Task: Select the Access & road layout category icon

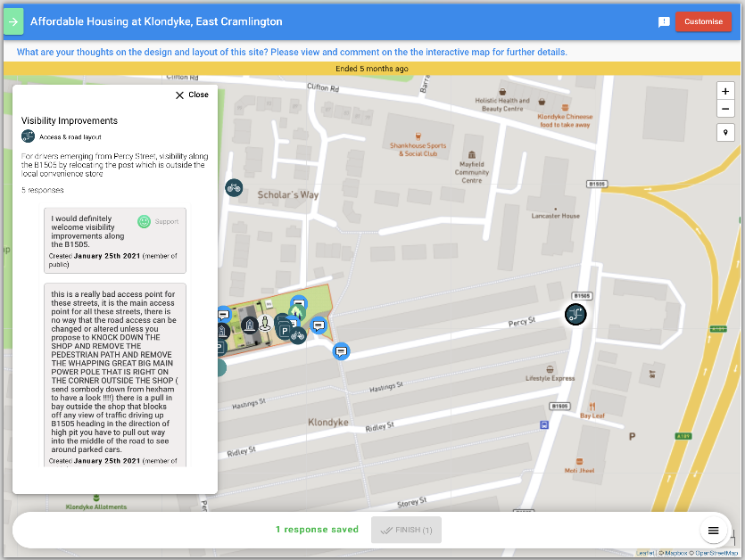Action: (x=28, y=136)
